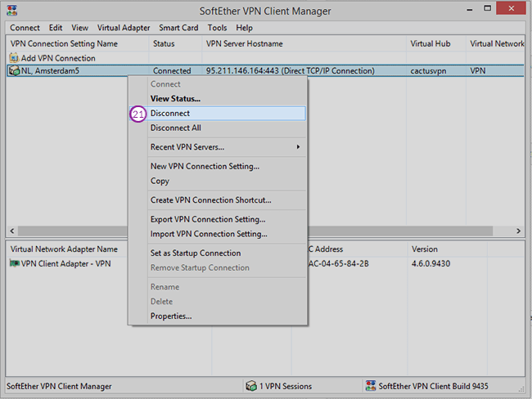Sort by VPN Connection Setting Name column

coord(78,43)
